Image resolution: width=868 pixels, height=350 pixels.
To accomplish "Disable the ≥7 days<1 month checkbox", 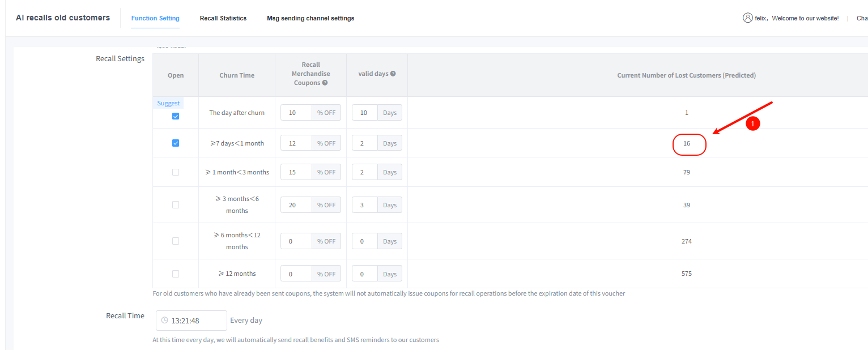I will click(x=176, y=143).
